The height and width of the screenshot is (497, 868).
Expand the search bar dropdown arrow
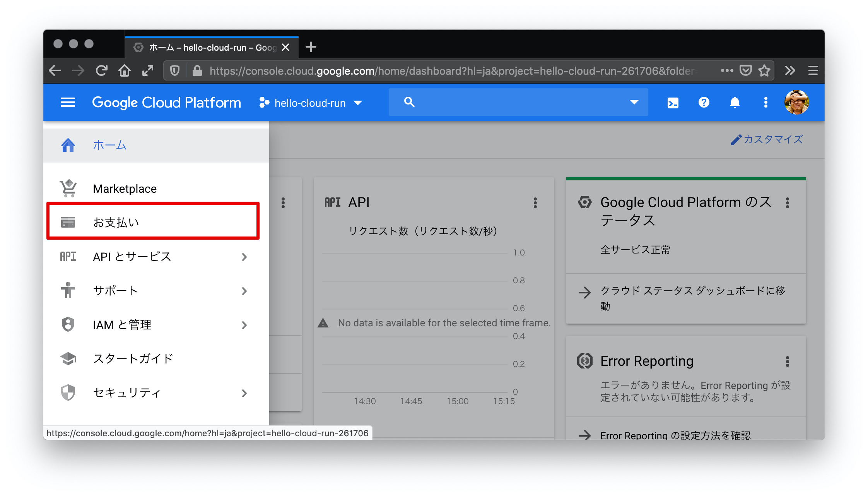(x=634, y=102)
